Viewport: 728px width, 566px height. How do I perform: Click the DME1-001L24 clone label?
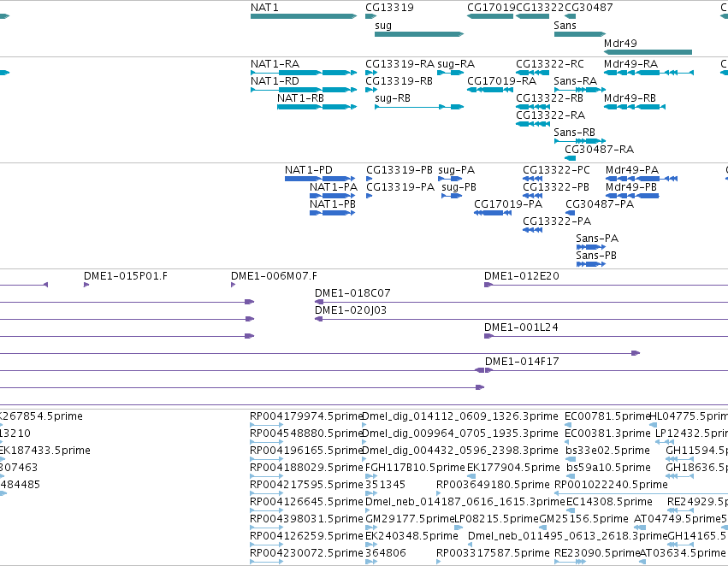point(521,327)
